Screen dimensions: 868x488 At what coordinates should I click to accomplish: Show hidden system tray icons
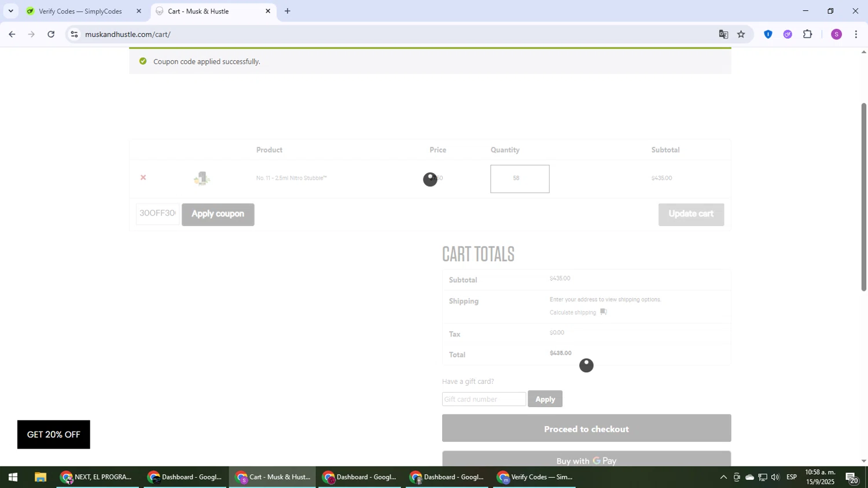723,478
